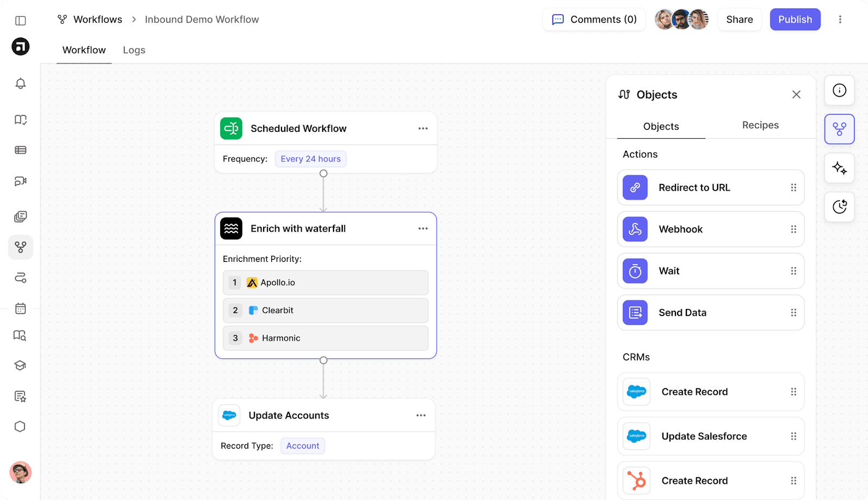Open the book search sidebar icon
This screenshot has height=500, width=868.
coord(20,335)
